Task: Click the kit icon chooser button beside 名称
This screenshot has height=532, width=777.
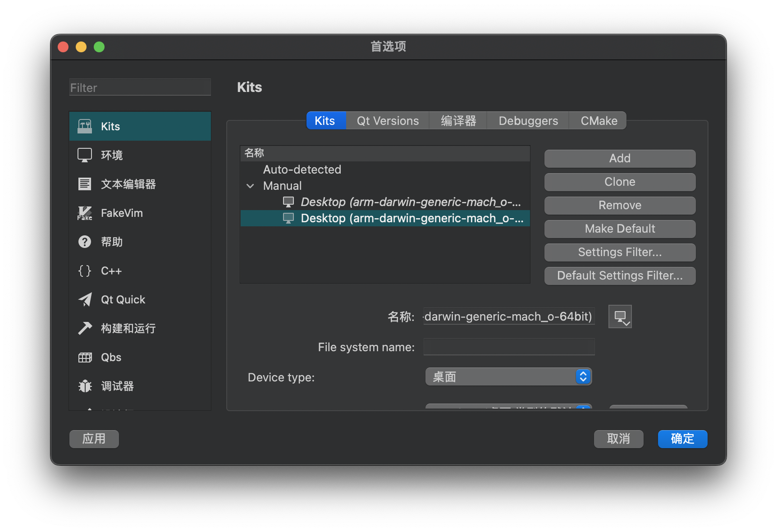Action: [620, 316]
